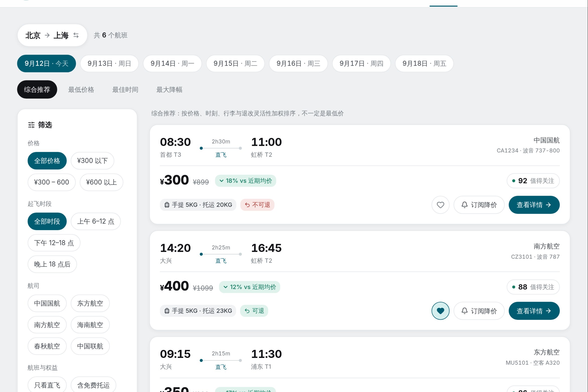This screenshot has height=392, width=588.
Task: Click the 可退 refund tag
Action: (254, 311)
